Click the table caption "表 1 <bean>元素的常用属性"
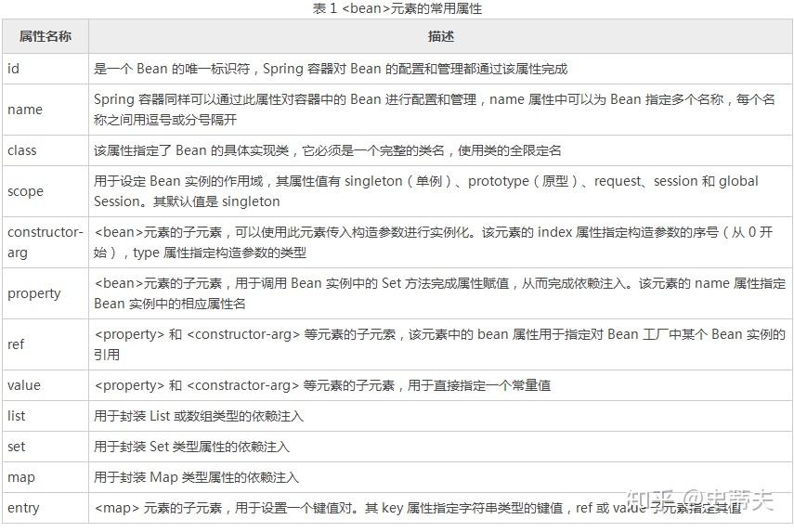Viewport: 794px width, 532px height. pos(397,8)
